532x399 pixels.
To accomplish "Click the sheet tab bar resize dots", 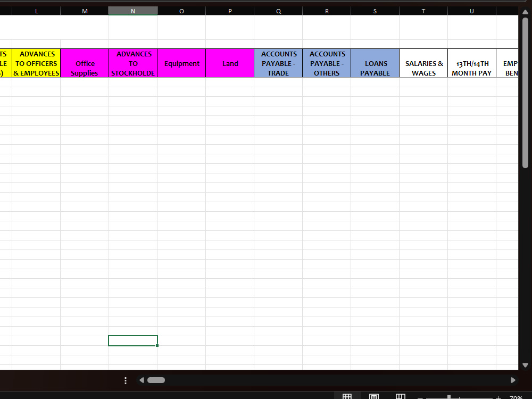I will click(126, 380).
